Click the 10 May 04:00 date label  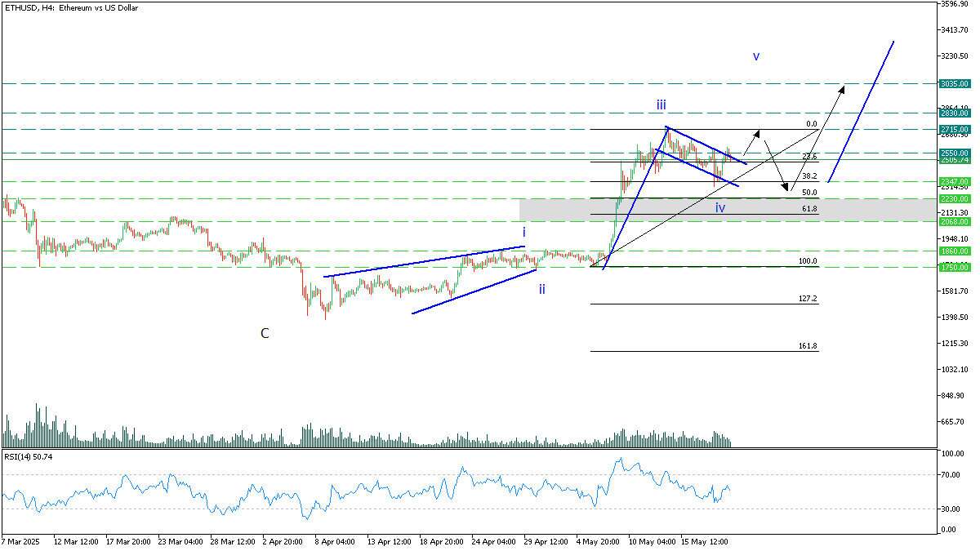click(651, 541)
